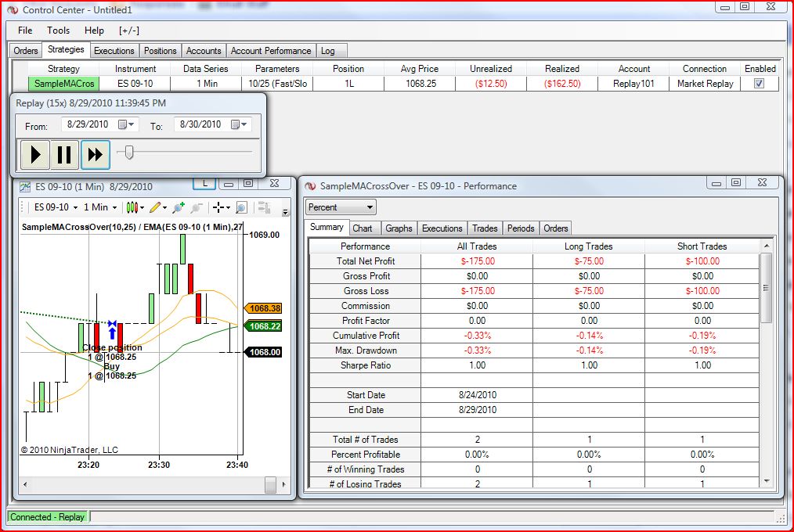
Task: Switch to the Accounts tab
Action: (x=204, y=51)
